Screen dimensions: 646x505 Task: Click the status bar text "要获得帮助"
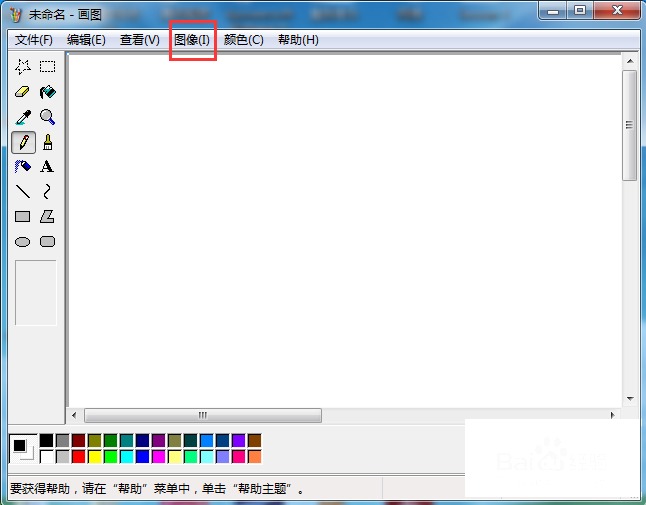(40, 489)
